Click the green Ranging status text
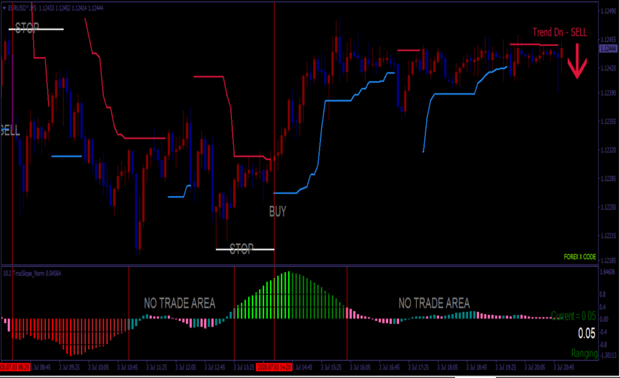 (584, 353)
